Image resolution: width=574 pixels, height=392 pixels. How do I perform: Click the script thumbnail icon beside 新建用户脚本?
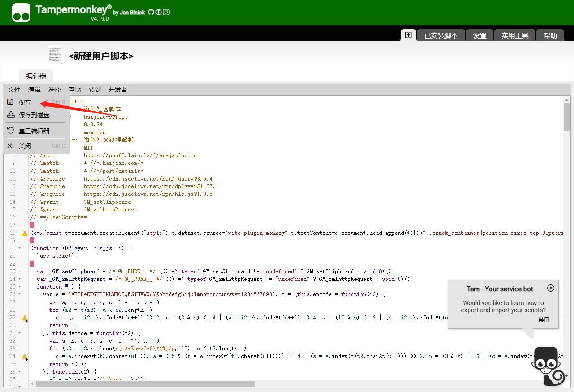pos(55,54)
